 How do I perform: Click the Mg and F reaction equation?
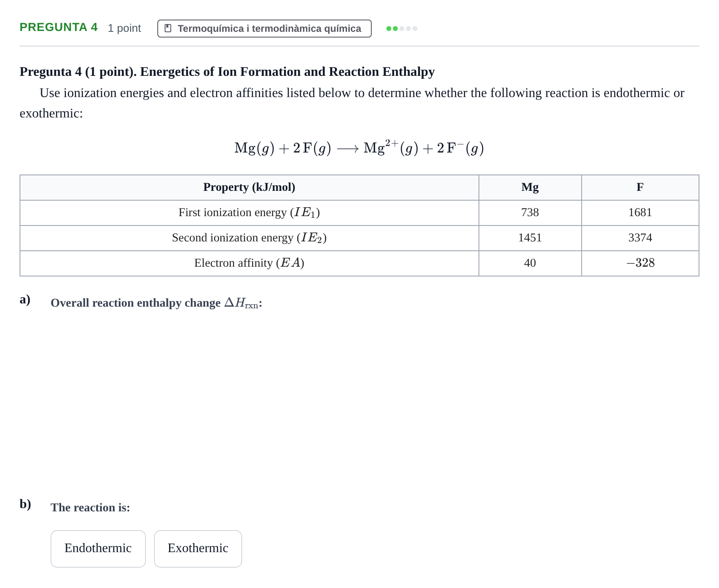359,148
